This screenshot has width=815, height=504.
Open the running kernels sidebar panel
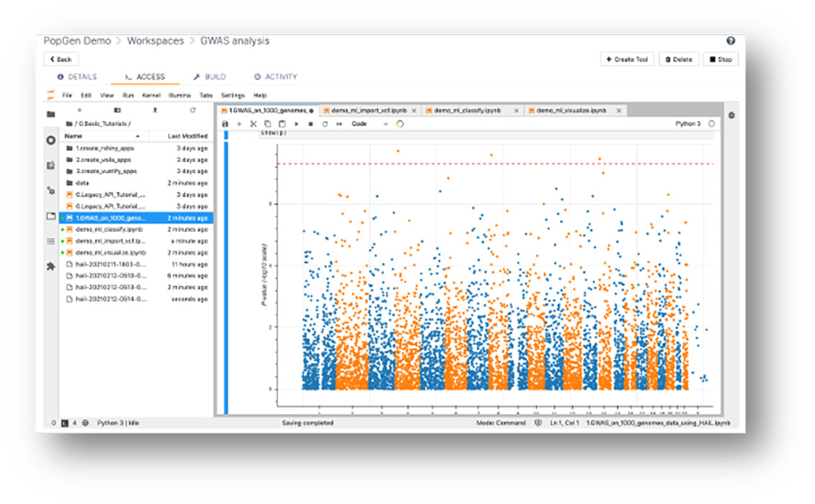(51, 140)
